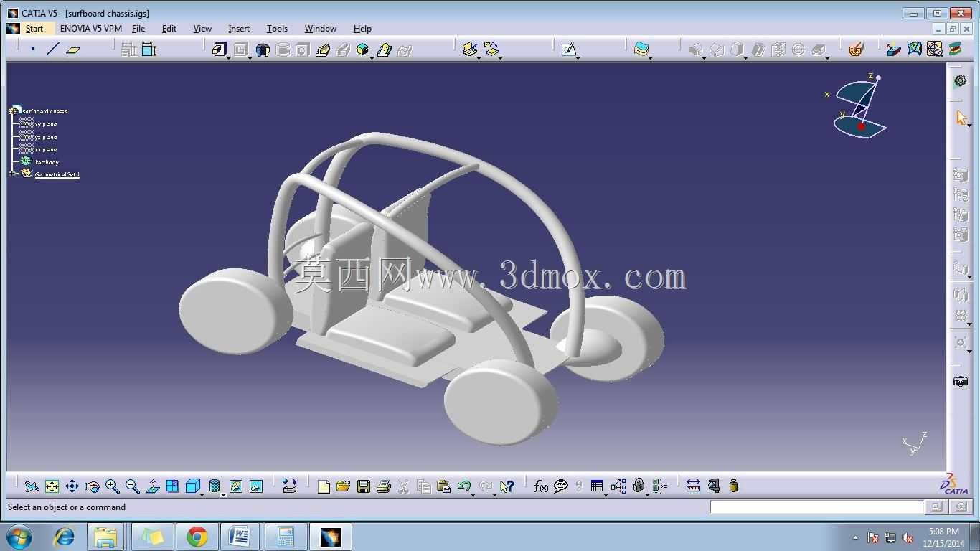Select the Line tool
Image resolution: width=980 pixels, height=551 pixels.
click(53, 50)
